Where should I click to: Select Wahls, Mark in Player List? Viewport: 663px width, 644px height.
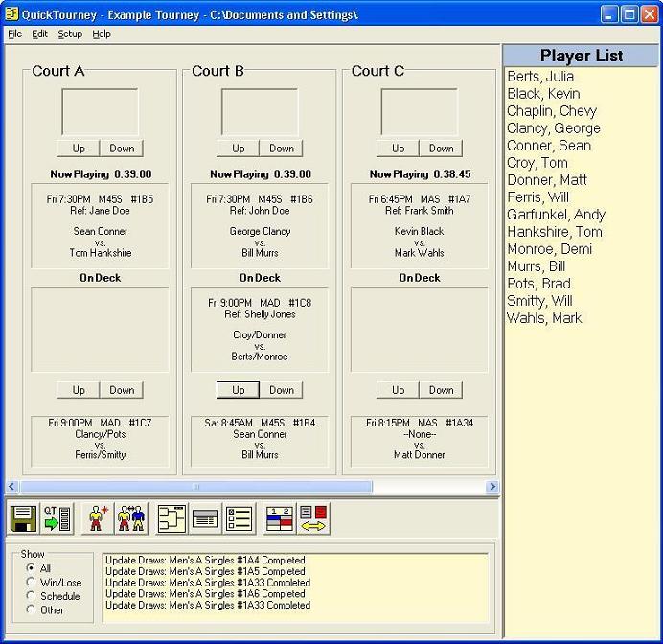click(544, 318)
